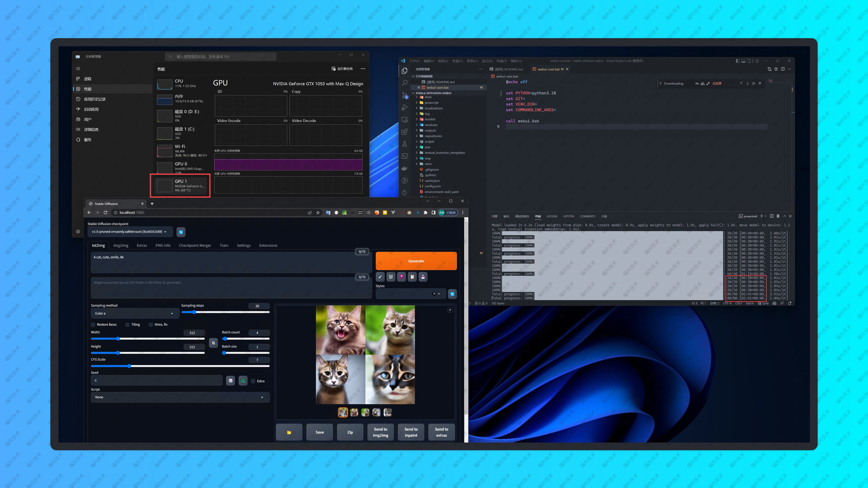This screenshot has height=488, width=868.
Task: Delete the VS Code terminal trash icon
Action: coord(778,216)
